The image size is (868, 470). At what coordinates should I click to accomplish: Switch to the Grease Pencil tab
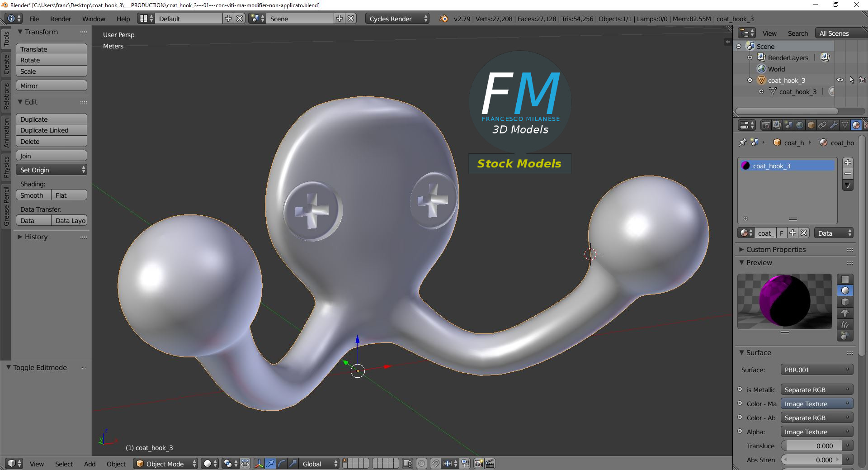pos(6,205)
